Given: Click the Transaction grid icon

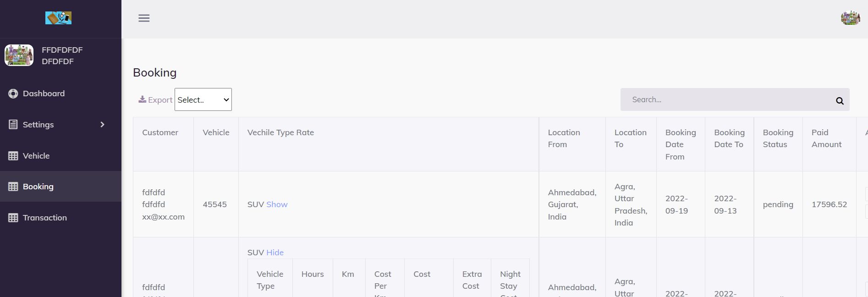Looking at the screenshot, I should [x=13, y=218].
